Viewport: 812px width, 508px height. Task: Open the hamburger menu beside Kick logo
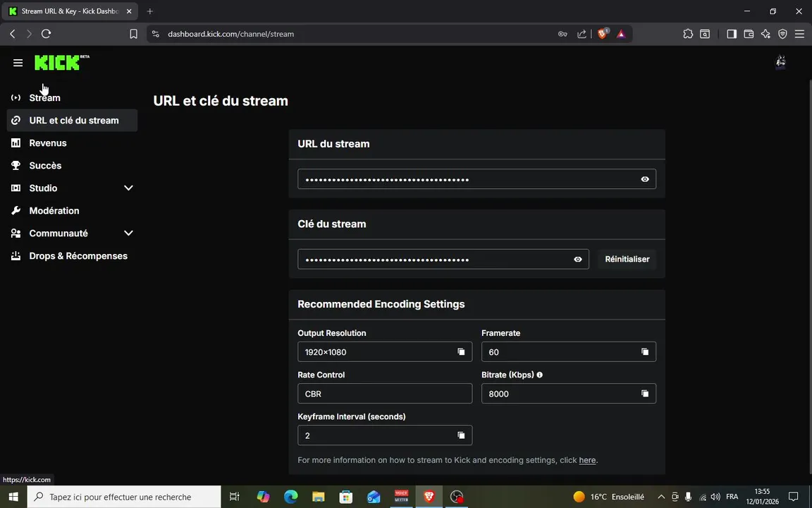[x=18, y=63]
